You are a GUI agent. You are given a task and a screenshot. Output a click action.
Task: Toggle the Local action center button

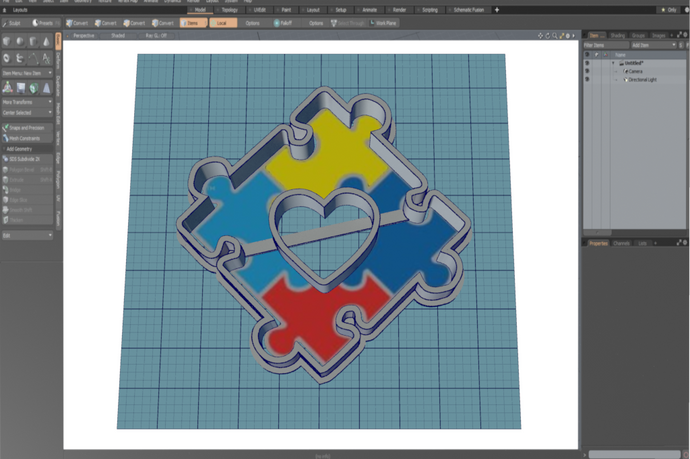223,23
